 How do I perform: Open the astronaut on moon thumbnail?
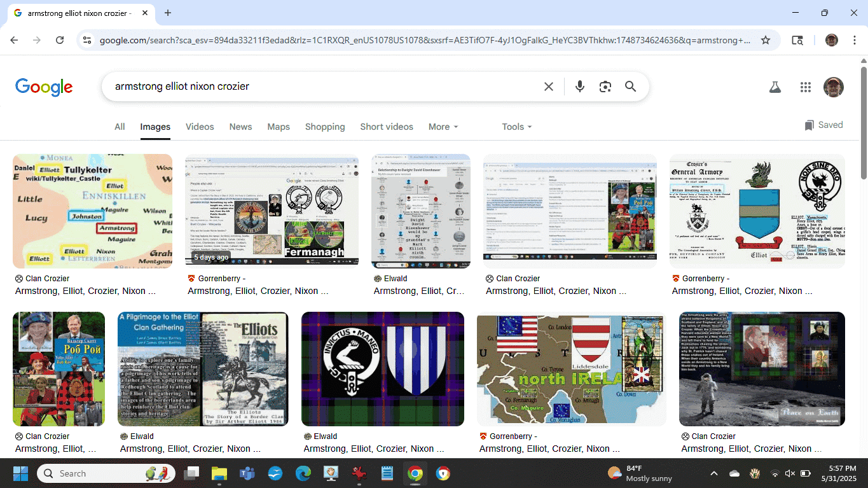762,369
